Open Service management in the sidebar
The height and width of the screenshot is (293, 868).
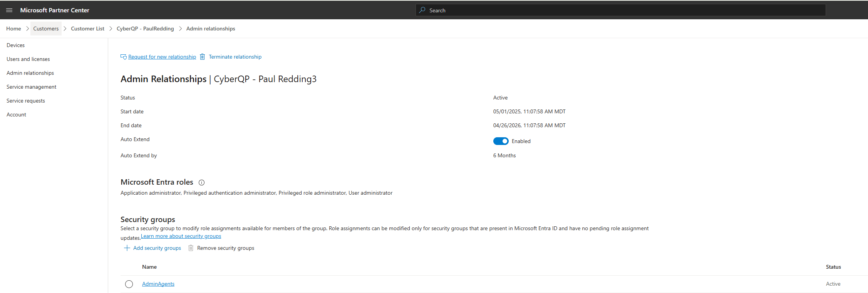click(x=31, y=87)
